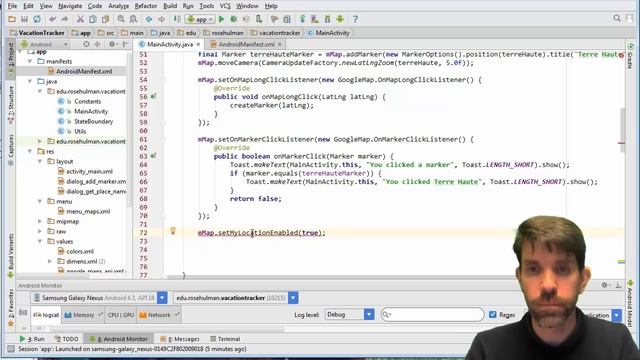Switch to the MainActivity.java editor tab

click(169, 44)
